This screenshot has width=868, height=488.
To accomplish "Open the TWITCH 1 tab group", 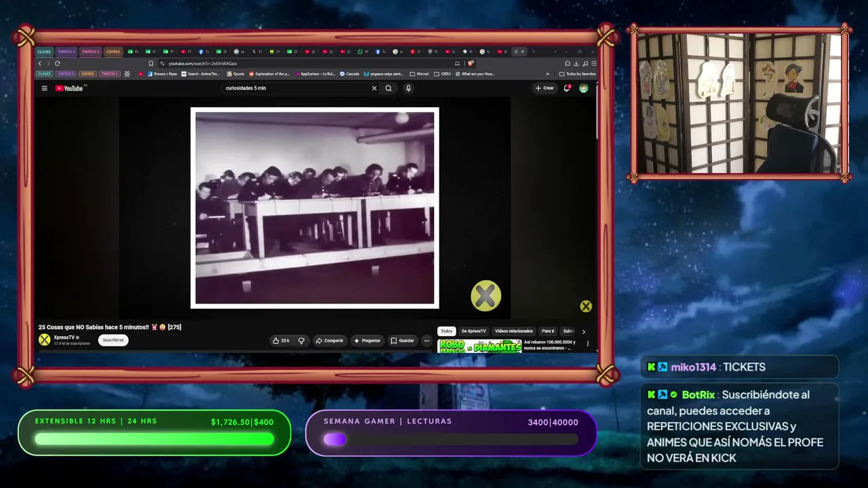I will [x=66, y=52].
